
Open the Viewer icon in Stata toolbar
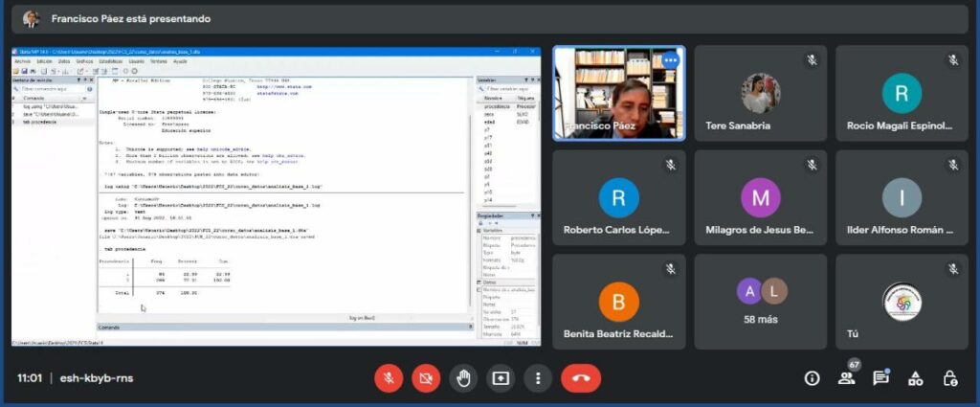[x=54, y=71]
